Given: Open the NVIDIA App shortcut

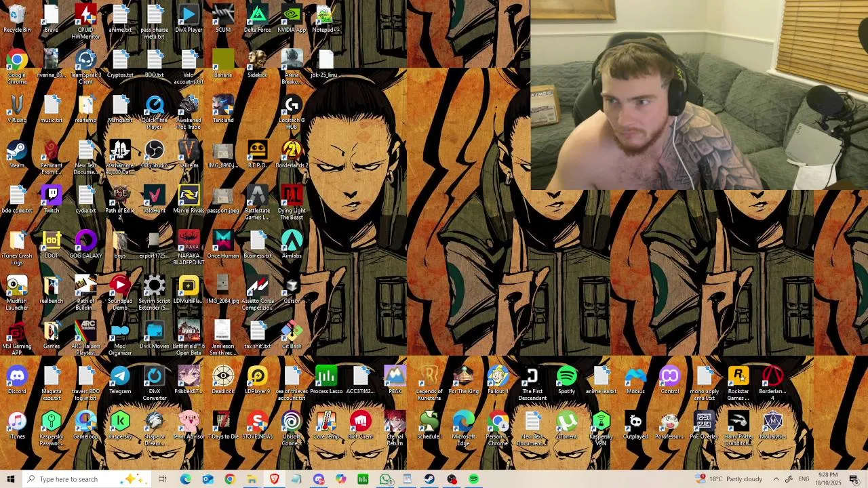Looking at the screenshot, I should [292, 19].
